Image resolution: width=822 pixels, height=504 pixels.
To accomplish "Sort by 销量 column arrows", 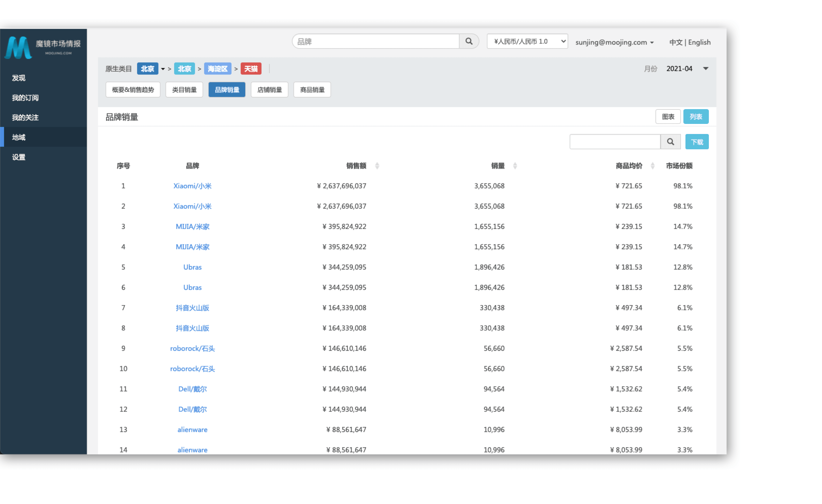I will tap(515, 166).
